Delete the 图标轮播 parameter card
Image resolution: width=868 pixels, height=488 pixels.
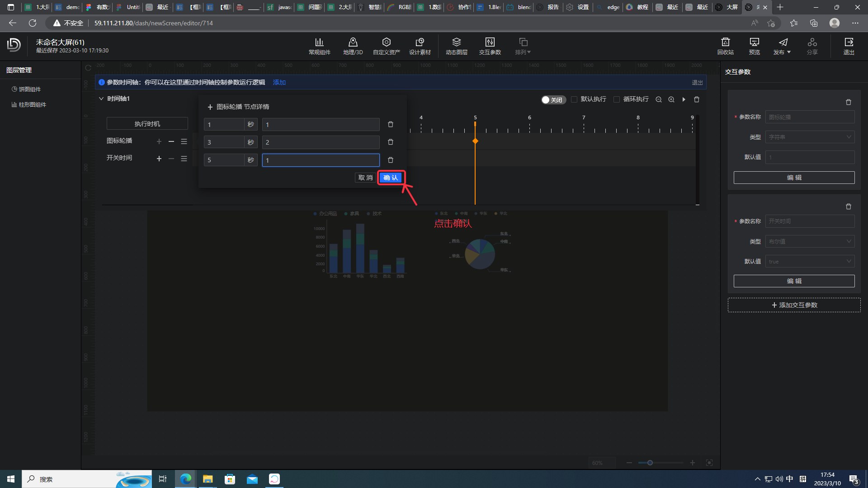pyautogui.click(x=849, y=102)
